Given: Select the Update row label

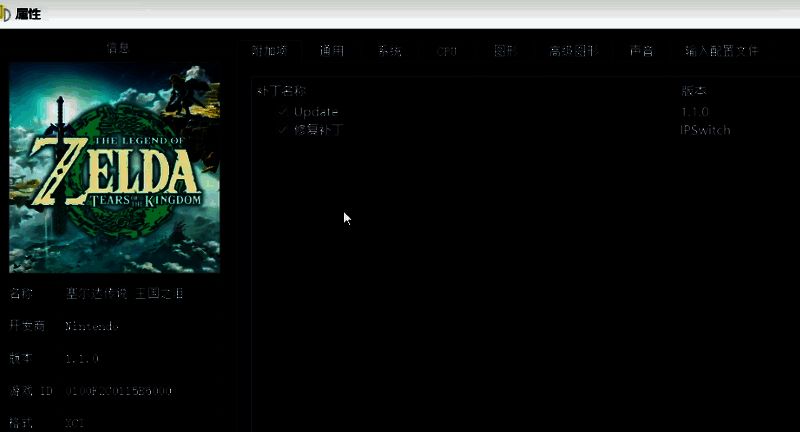Looking at the screenshot, I should click(316, 112).
